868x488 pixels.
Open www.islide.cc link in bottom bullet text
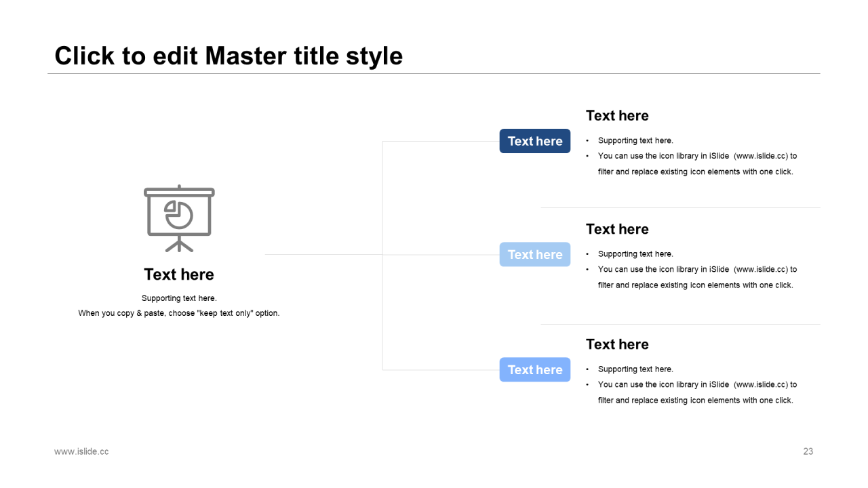point(760,384)
